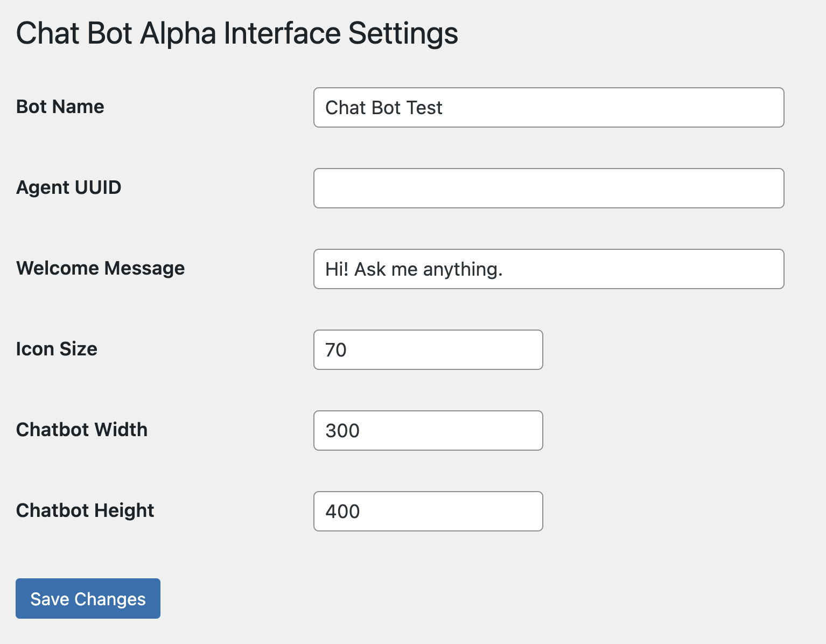This screenshot has width=826, height=644.
Task: Click the word "Settings" in the page title
Action: tap(403, 33)
